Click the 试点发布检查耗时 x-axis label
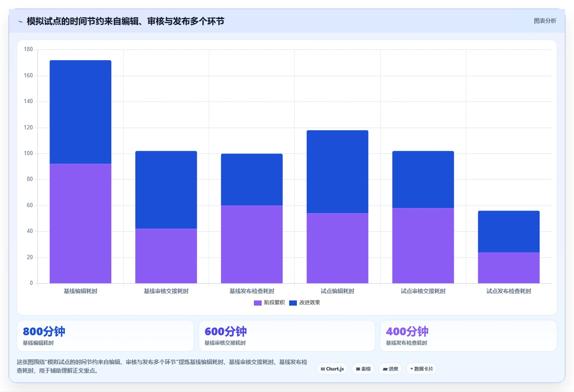This screenshot has height=392, width=574. pyautogui.click(x=509, y=291)
